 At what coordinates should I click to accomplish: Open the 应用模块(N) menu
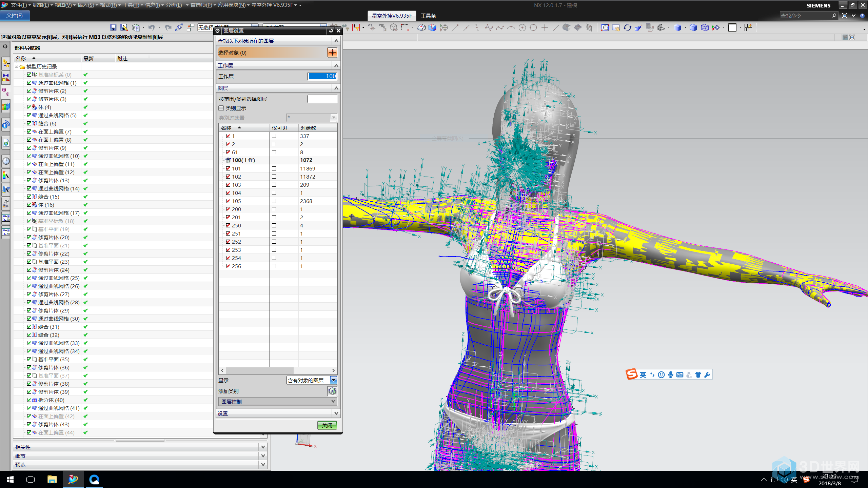(x=233, y=5)
